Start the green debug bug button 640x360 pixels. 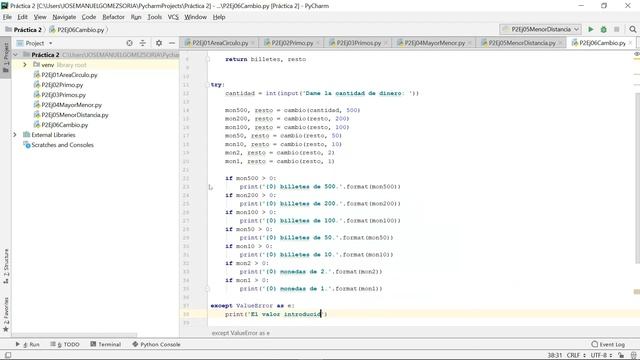tap(604, 29)
